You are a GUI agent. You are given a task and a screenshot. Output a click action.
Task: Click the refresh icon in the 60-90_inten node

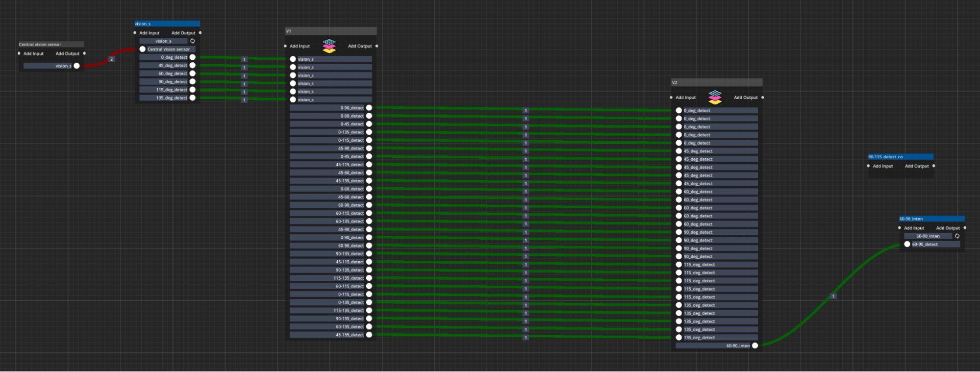(957, 236)
